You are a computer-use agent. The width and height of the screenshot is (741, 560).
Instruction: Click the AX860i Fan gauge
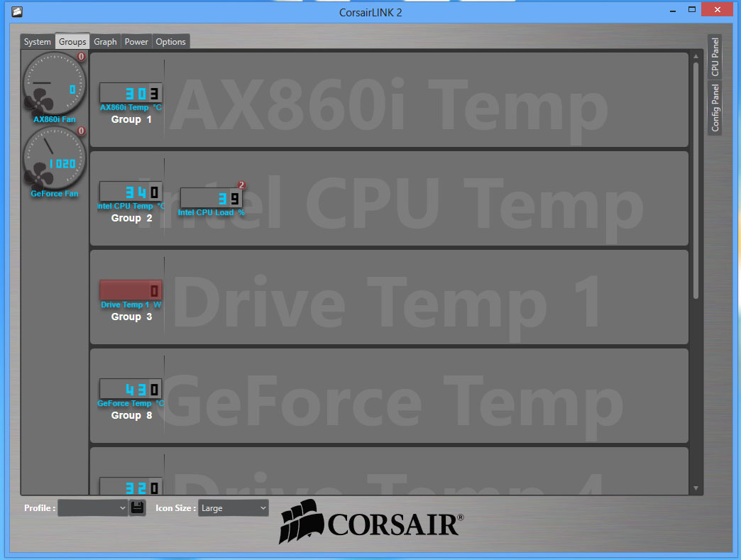55,84
